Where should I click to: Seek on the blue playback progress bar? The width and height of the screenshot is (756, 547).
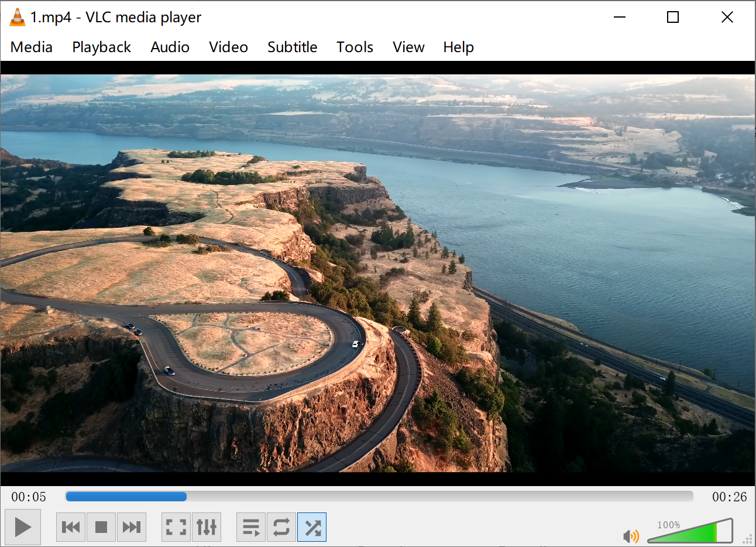[379, 497]
